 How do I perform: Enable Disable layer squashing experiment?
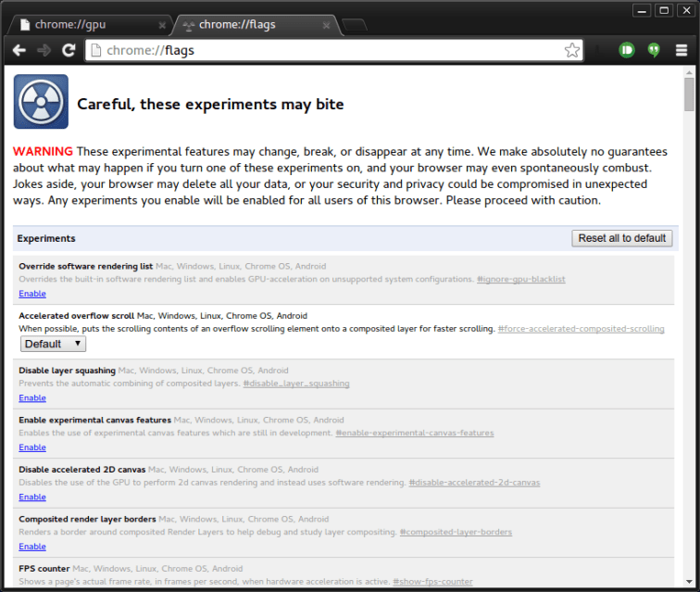32,397
